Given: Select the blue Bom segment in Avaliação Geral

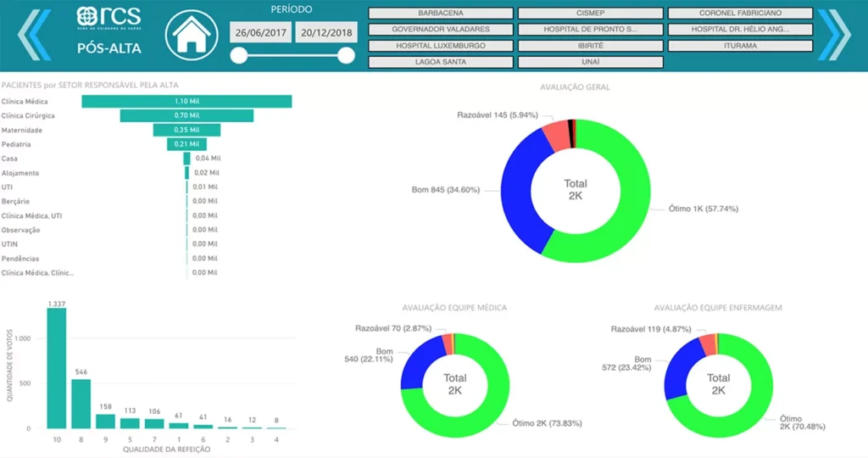Looking at the screenshot, I should (x=517, y=199).
